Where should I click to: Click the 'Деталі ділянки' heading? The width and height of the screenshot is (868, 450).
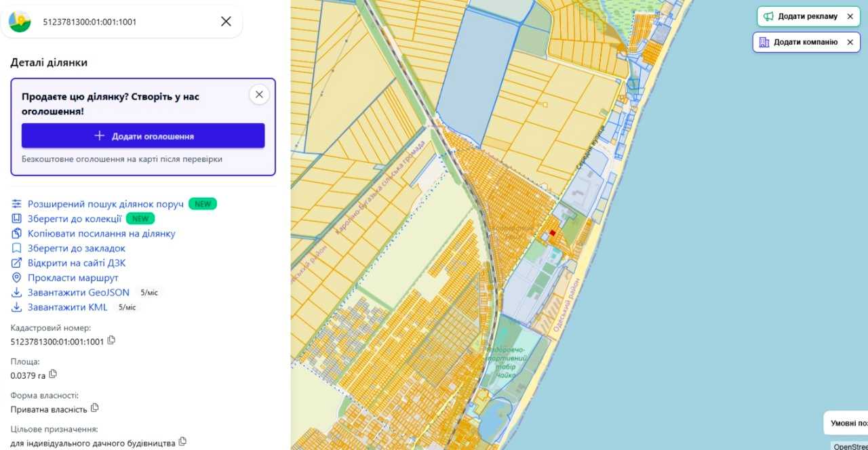pos(49,62)
